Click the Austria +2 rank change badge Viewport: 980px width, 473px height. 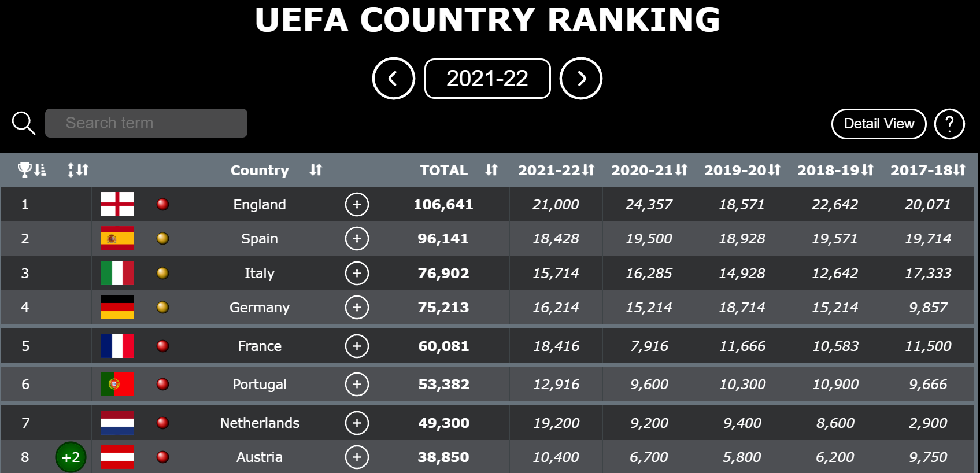(71, 457)
